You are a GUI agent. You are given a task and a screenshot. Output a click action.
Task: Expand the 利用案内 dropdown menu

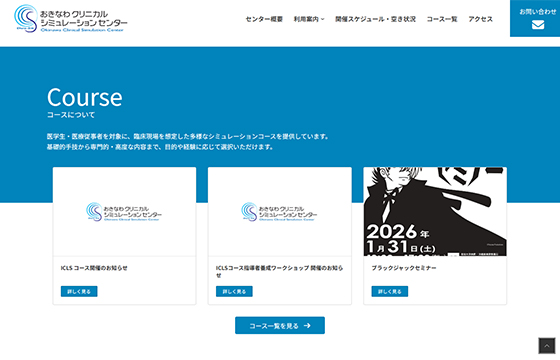[x=309, y=19]
